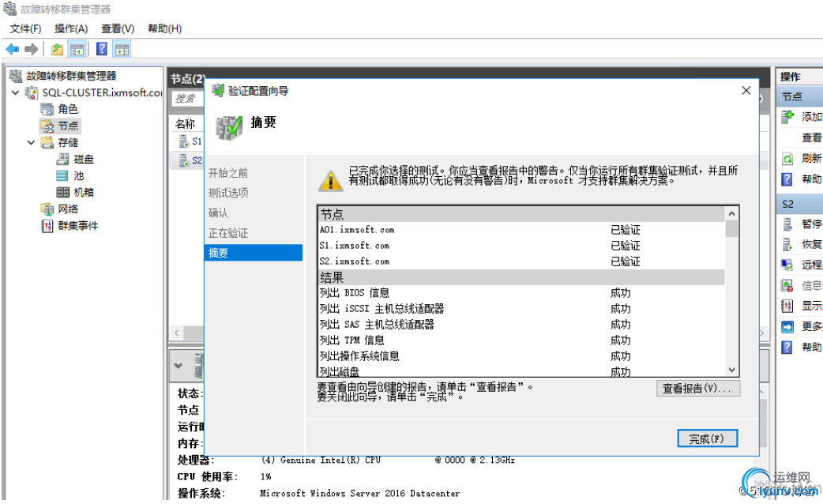The height and width of the screenshot is (504, 823).
Task: Click the 名称 column header
Action: (x=186, y=124)
